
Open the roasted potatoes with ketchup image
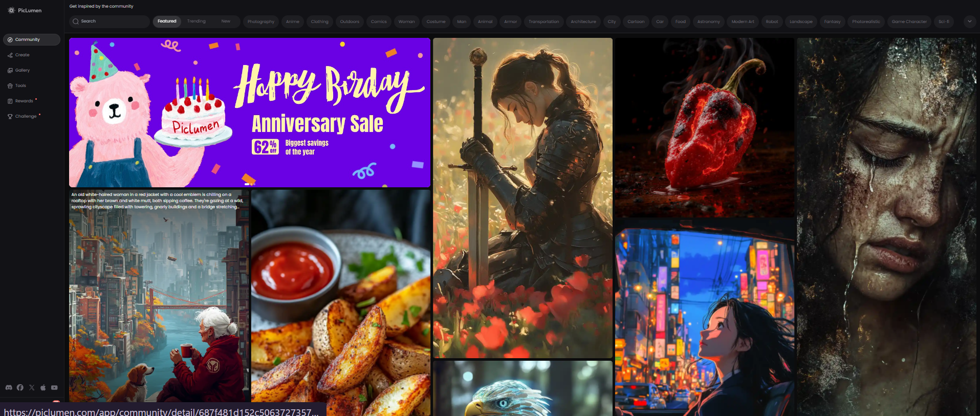click(341, 303)
